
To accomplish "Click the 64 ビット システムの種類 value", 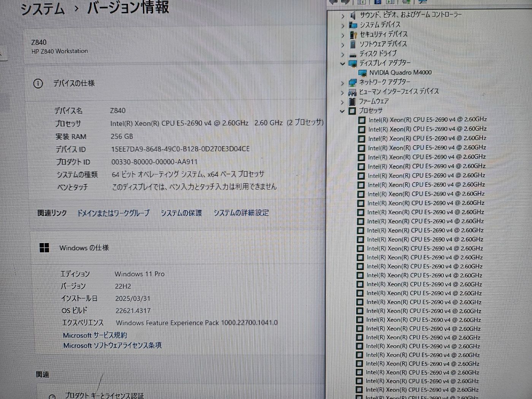I will pyautogui.click(x=188, y=174).
